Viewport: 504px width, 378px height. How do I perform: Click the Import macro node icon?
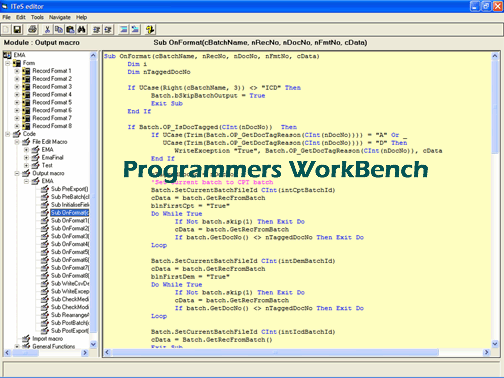point(26,339)
